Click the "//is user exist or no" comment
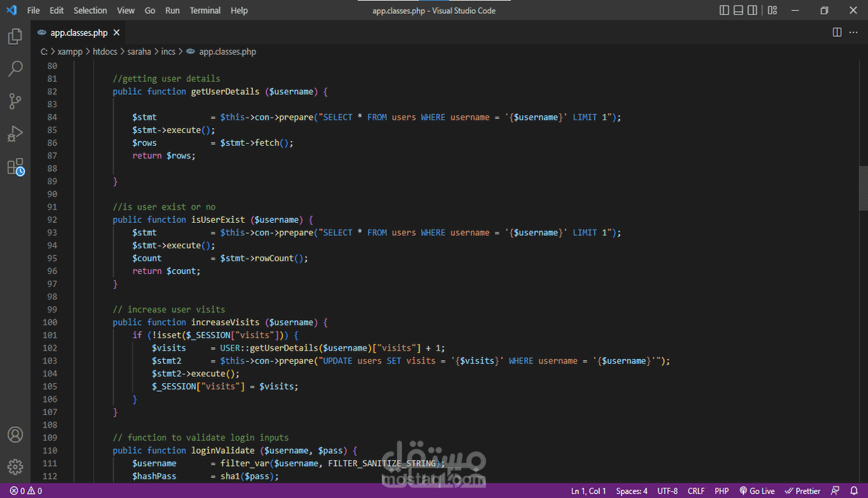Image resolution: width=868 pixels, height=498 pixels. point(164,207)
